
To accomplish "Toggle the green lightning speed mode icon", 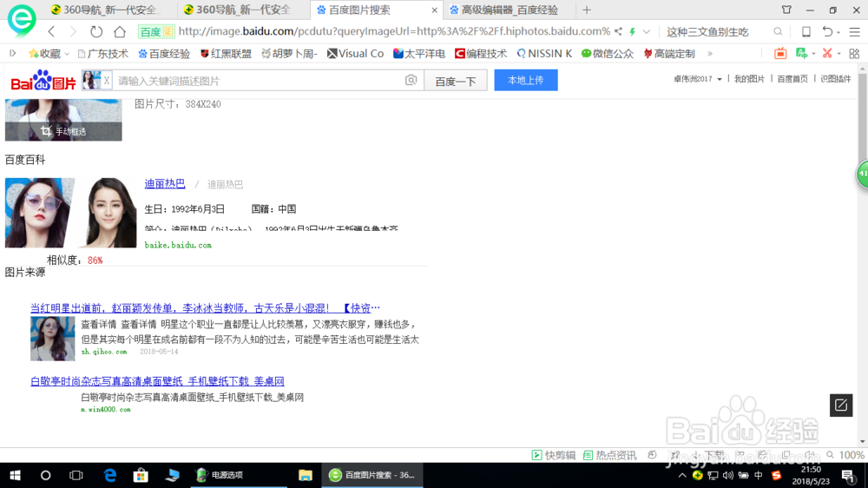I will [632, 31].
